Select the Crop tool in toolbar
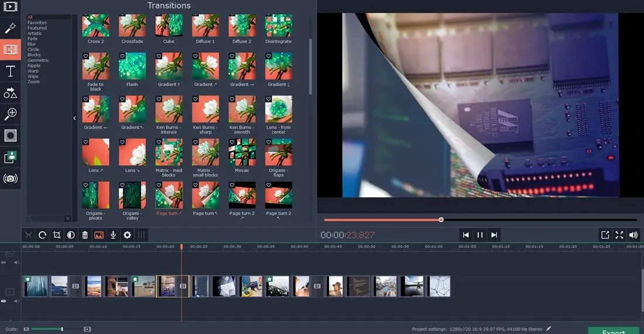 click(57, 235)
